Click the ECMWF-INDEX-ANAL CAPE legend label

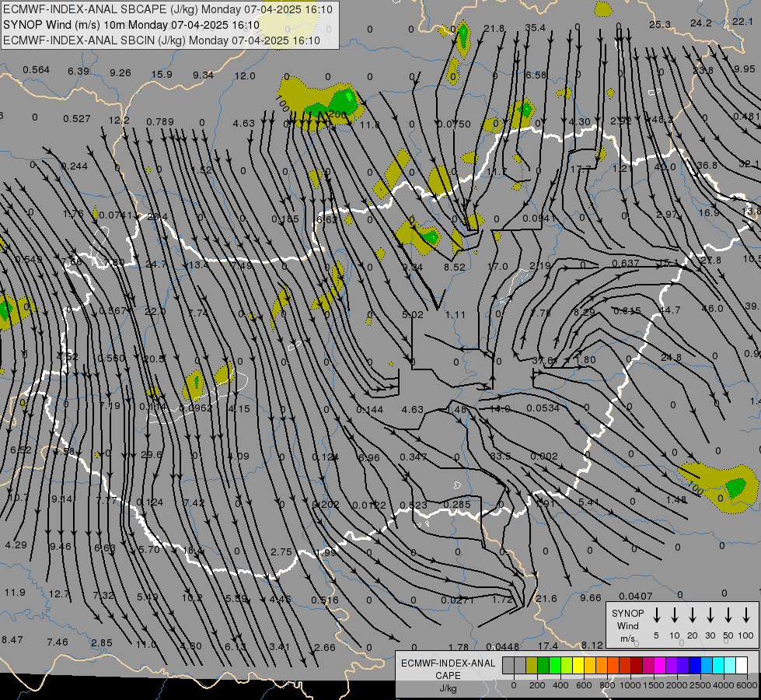(448, 676)
